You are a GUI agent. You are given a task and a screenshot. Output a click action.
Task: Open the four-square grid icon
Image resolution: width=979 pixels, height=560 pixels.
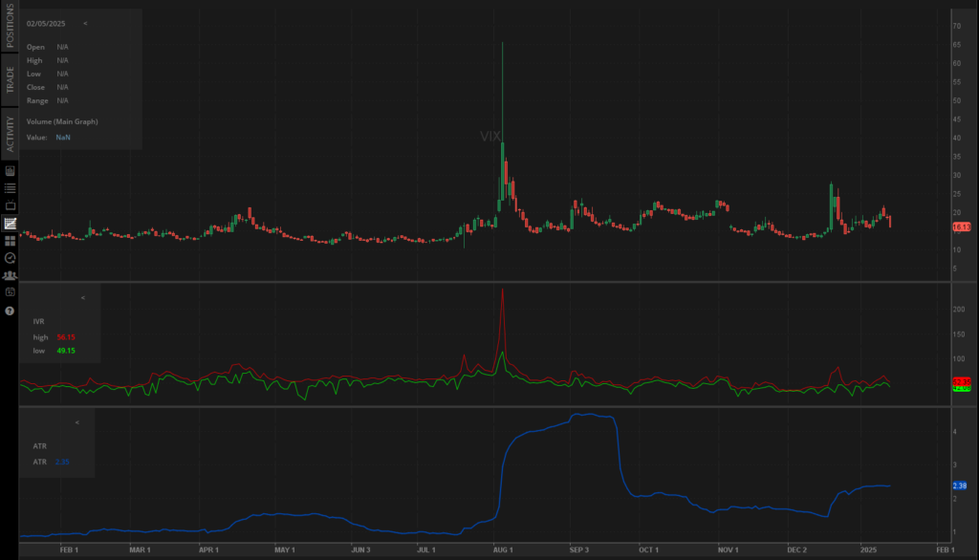(11, 240)
